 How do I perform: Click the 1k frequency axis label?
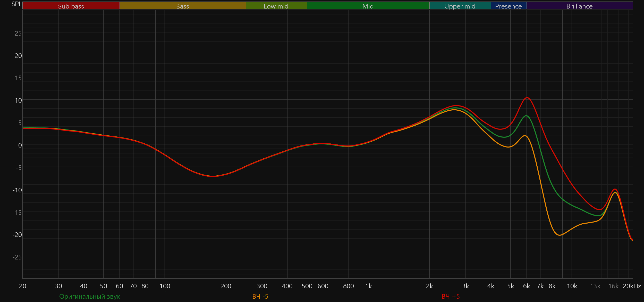(x=368, y=286)
